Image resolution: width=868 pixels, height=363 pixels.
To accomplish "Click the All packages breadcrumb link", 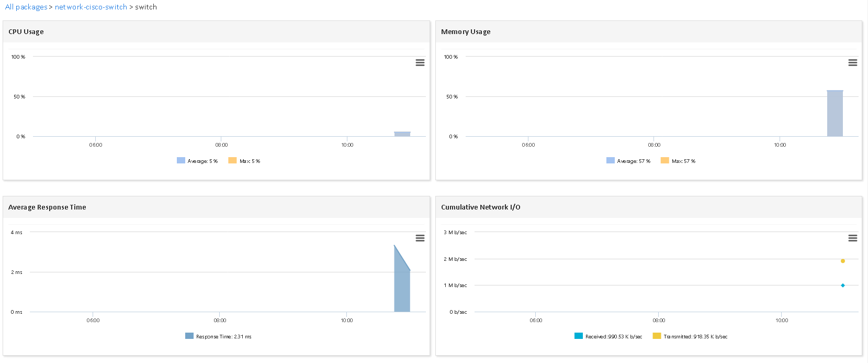I will point(26,7).
